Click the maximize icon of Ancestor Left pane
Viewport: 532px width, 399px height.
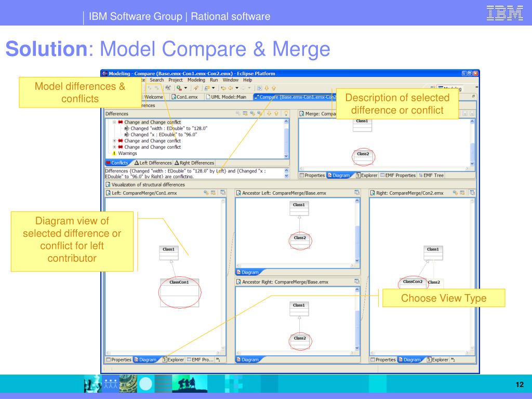pos(356,192)
